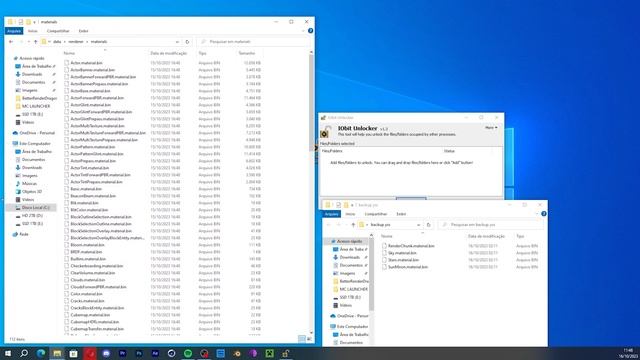This screenshot has width=640, height=360.
Task: Go back in the materials window
Action: (11, 42)
